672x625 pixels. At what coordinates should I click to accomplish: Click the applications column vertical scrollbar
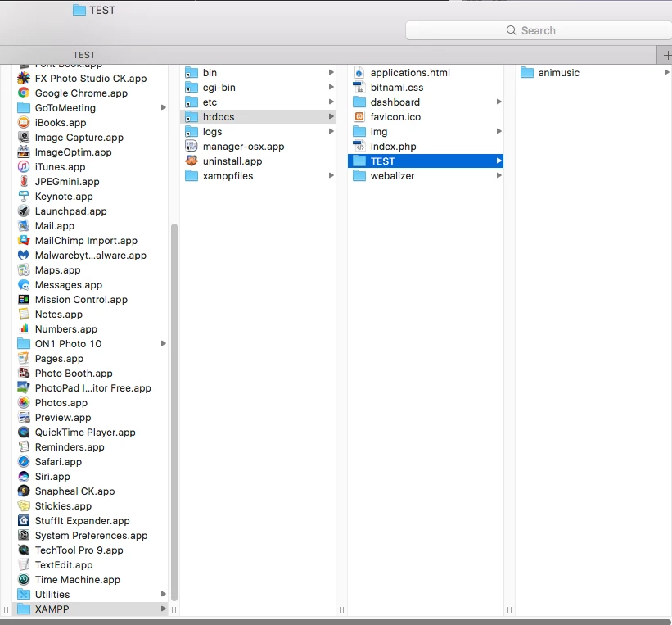pos(174,412)
